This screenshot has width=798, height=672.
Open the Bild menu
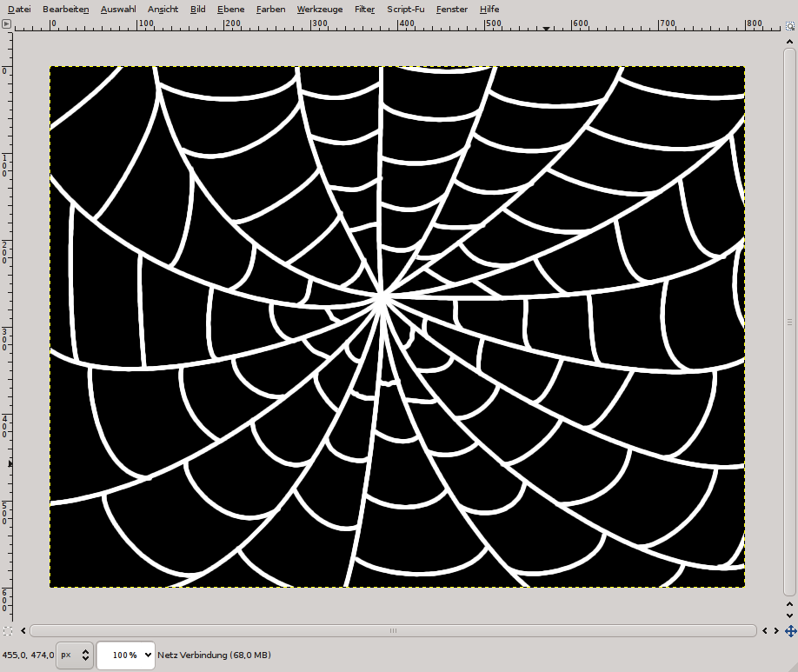[198, 10]
